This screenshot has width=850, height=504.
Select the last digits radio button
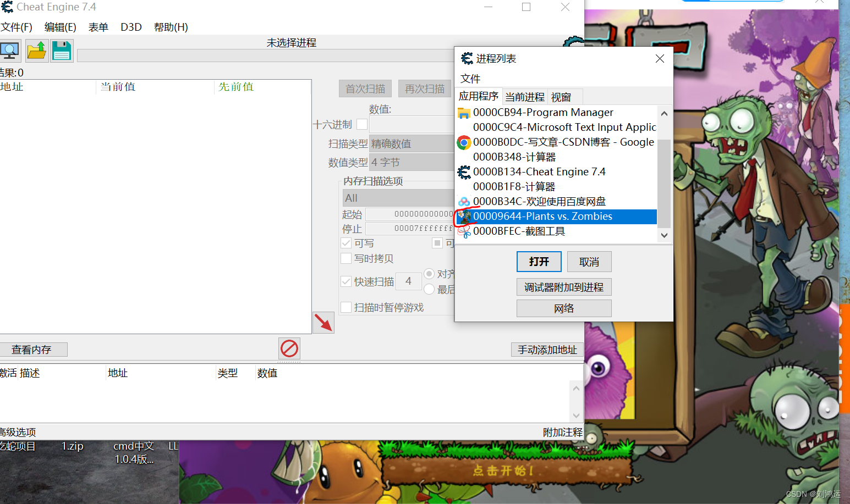coord(429,289)
